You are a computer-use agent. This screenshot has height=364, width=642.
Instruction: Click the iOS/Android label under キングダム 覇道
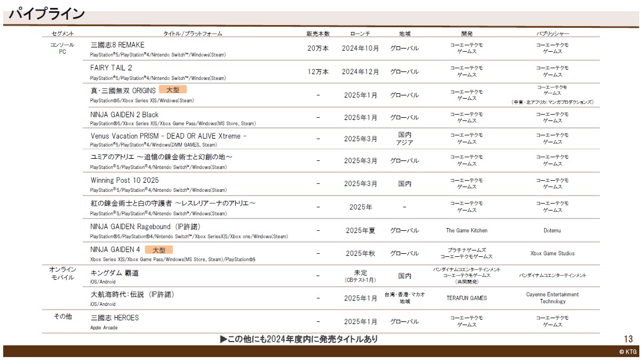tap(102, 281)
